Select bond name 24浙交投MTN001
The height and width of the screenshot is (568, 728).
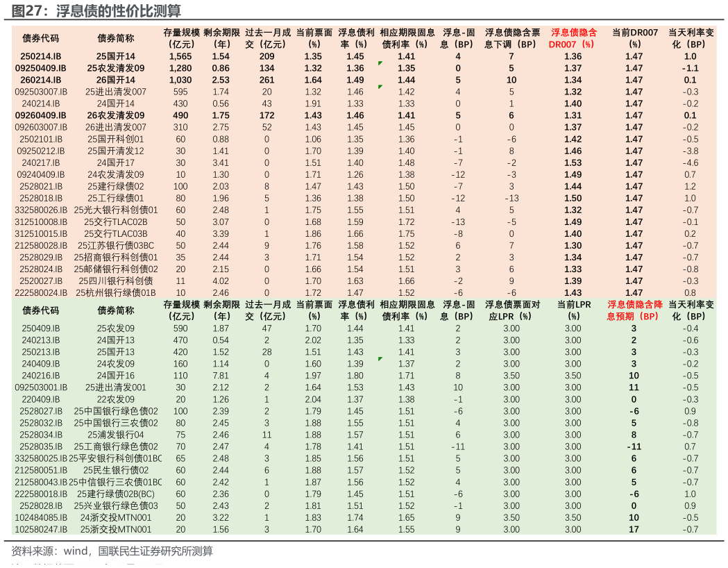point(116,518)
